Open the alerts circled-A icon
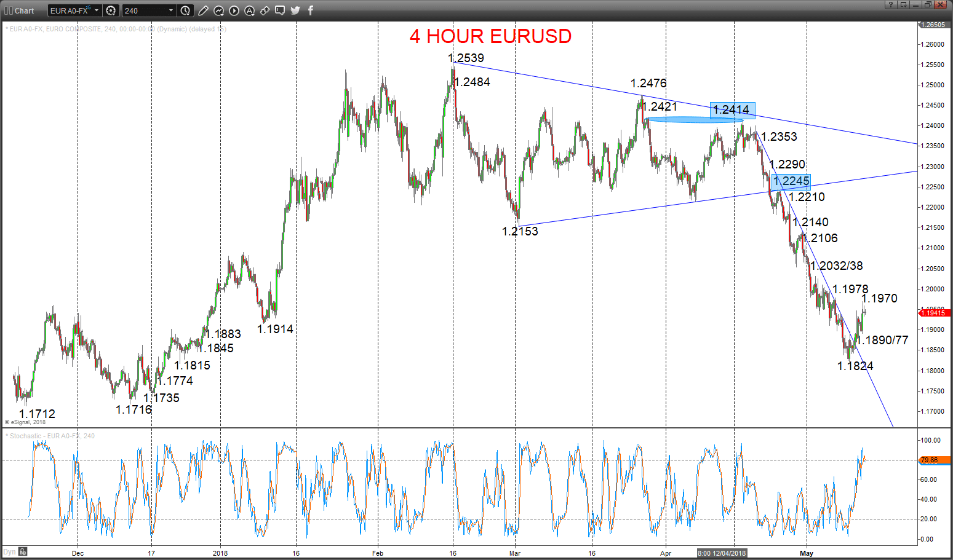 (249, 10)
